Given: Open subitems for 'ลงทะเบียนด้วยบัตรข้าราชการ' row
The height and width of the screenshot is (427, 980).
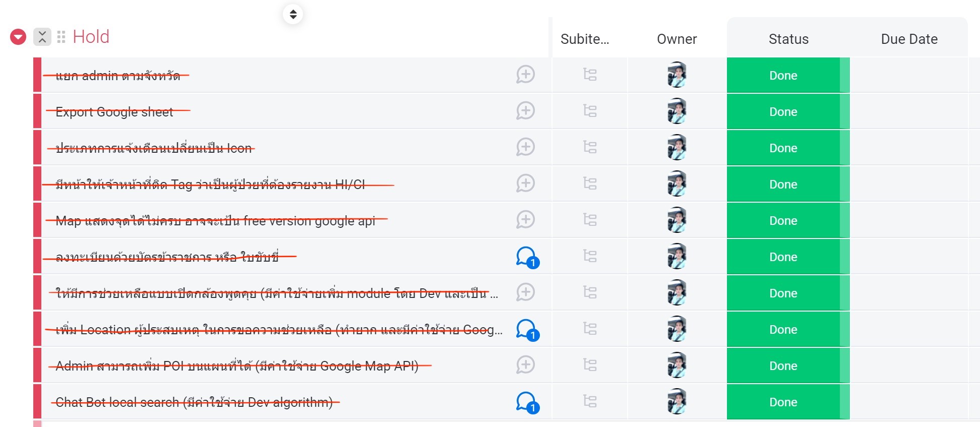Looking at the screenshot, I should coord(590,256).
